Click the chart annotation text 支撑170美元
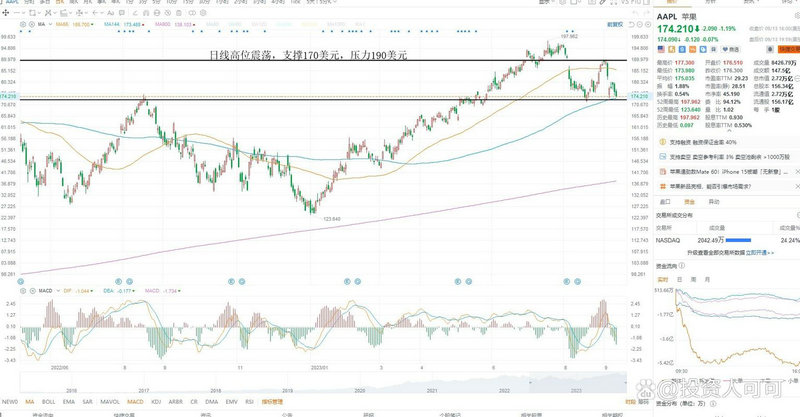 click(310, 55)
